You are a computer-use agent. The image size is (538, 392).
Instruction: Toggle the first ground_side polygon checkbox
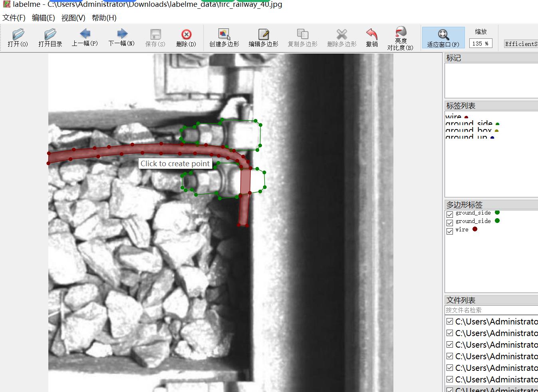click(x=450, y=215)
